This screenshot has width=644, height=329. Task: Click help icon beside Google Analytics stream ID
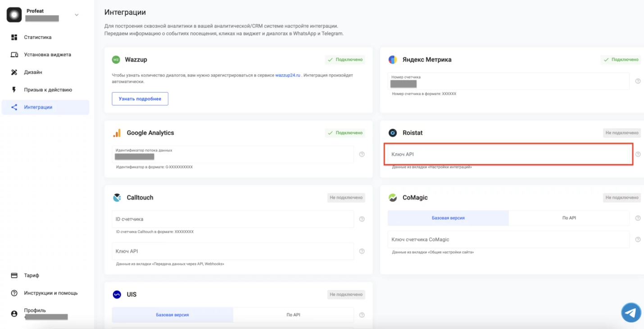click(x=362, y=154)
